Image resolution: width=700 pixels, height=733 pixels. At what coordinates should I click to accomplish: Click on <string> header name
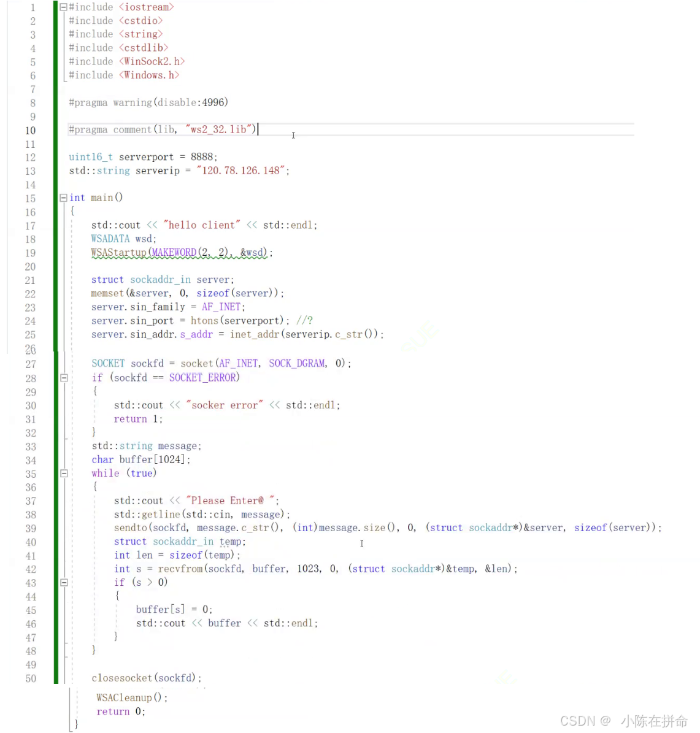pos(140,34)
